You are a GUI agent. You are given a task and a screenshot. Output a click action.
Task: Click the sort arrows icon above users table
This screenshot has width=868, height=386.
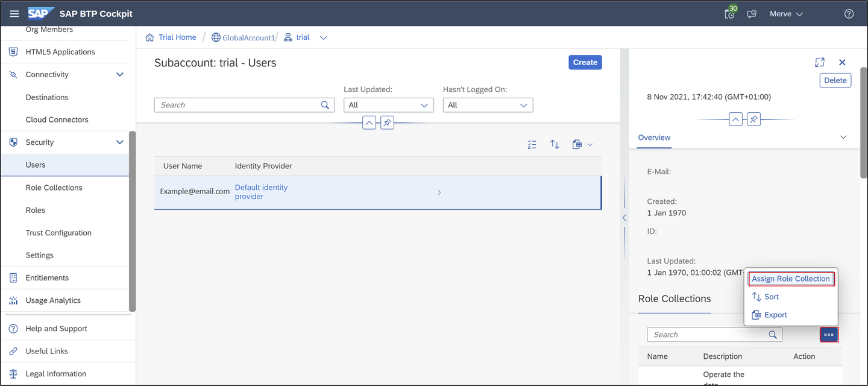click(555, 145)
